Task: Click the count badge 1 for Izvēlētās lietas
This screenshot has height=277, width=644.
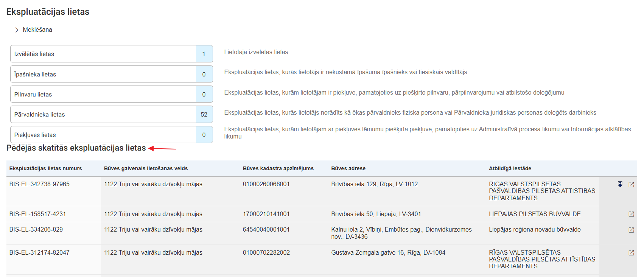Action: click(x=204, y=54)
